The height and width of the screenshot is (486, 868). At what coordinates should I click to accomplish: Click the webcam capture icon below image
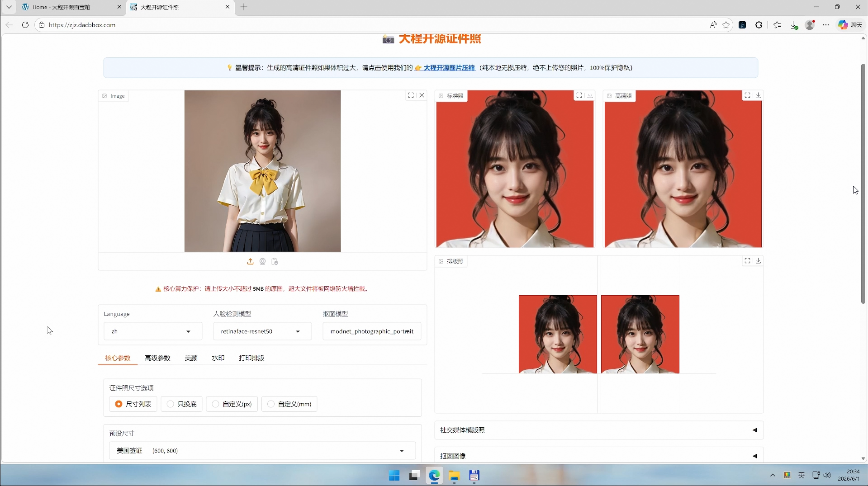click(262, 261)
